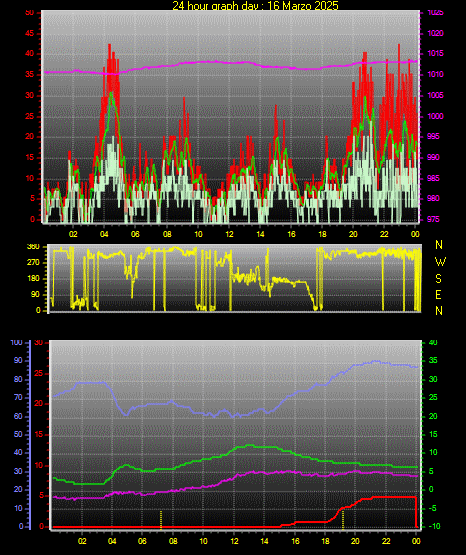Click the 90 degrees direction scale label
This screenshot has width=466, height=555.
coord(35,294)
